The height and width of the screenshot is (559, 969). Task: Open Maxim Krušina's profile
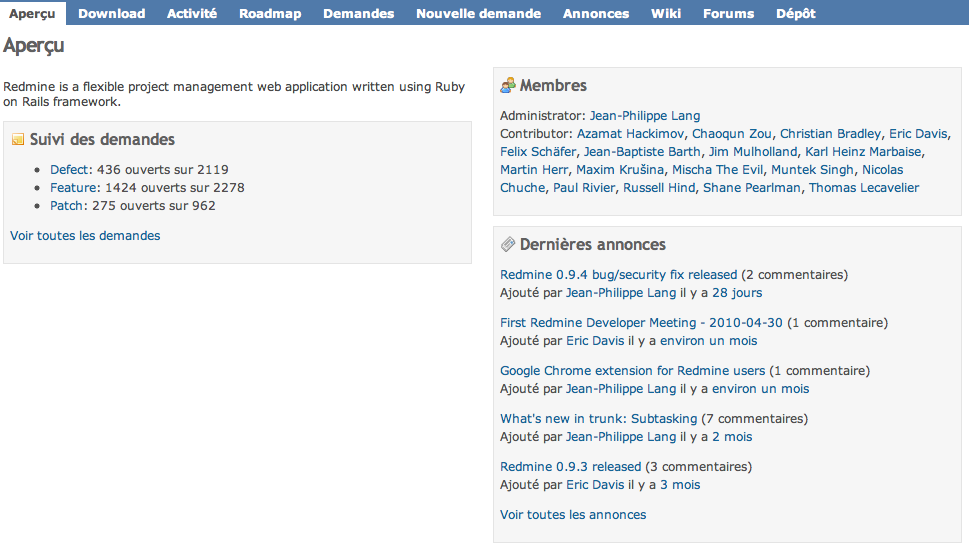620,169
